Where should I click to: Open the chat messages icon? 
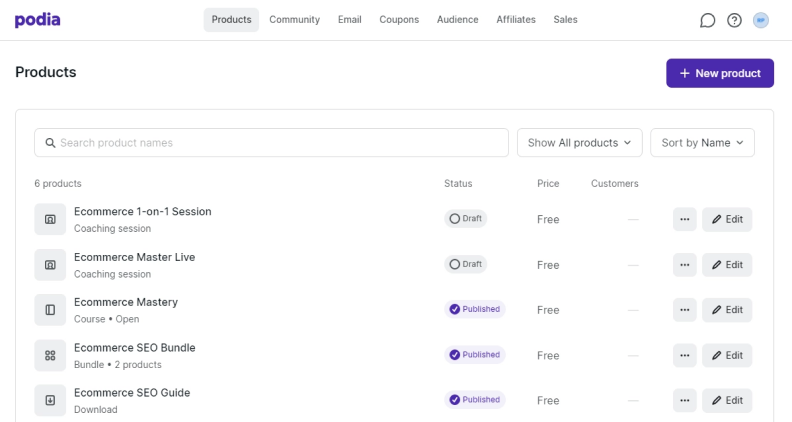(x=707, y=20)
